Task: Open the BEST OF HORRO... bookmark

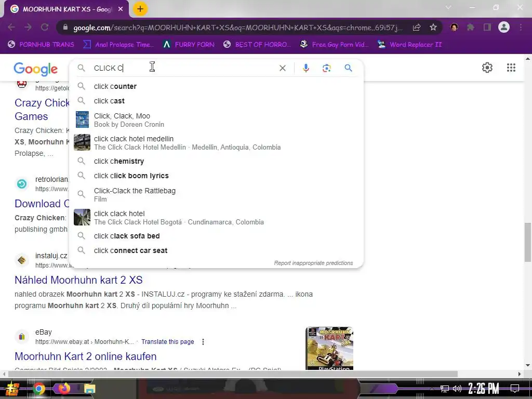Action: point(257,45)
